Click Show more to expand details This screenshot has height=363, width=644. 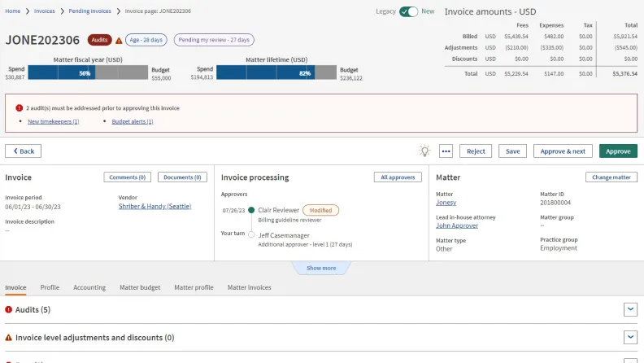coord(321,268)
